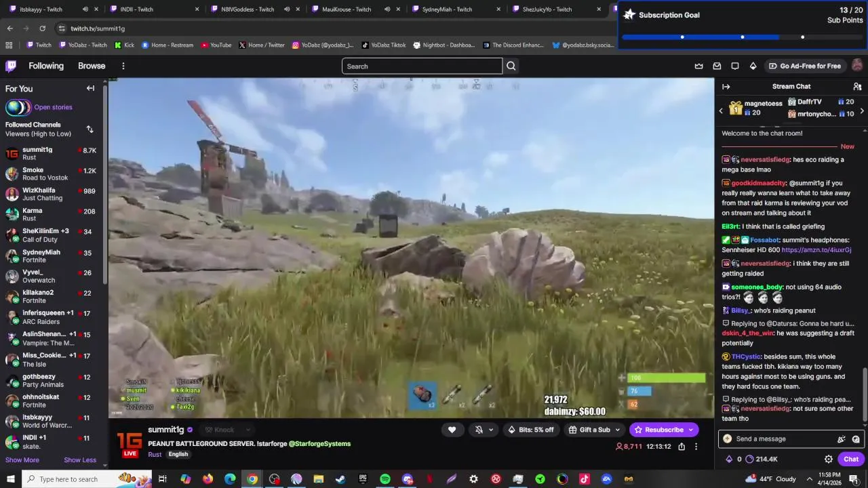Go back in browser history
Image resolution: width=868 pixels, height=488 pixels.
[9, 28]
